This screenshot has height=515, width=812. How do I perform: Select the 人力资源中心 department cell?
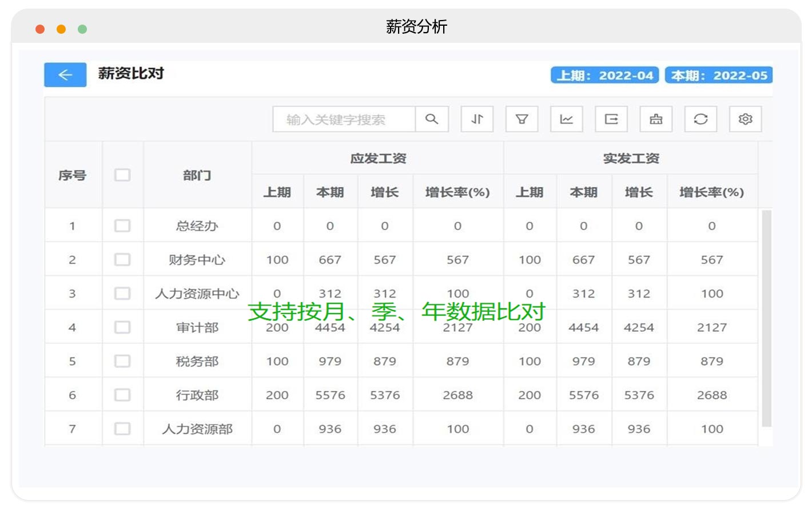coord(197,293)
